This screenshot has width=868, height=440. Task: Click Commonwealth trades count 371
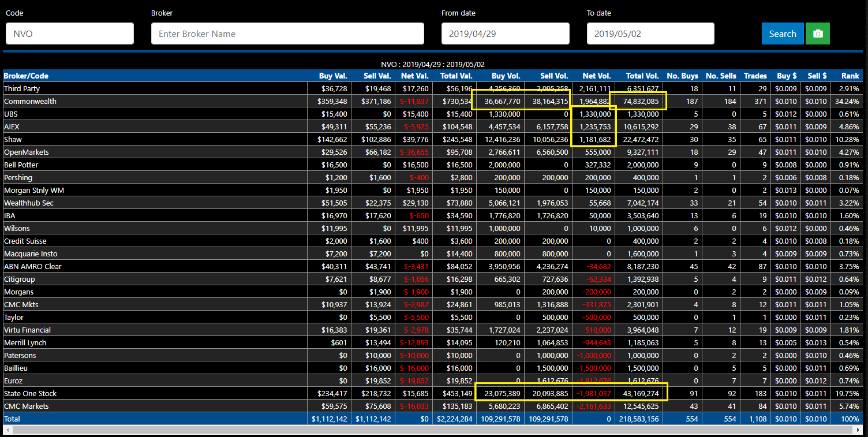[761, 101]
